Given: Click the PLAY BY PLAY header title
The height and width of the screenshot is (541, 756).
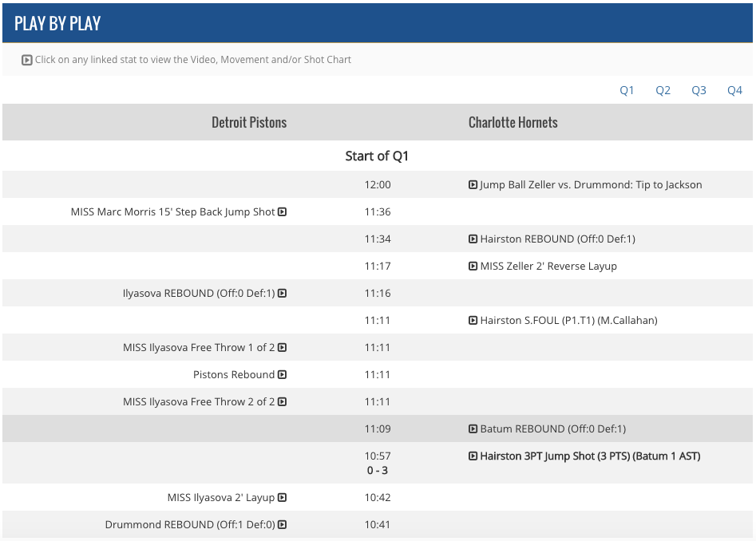Looking at the screenshot, I should (57, 23).
